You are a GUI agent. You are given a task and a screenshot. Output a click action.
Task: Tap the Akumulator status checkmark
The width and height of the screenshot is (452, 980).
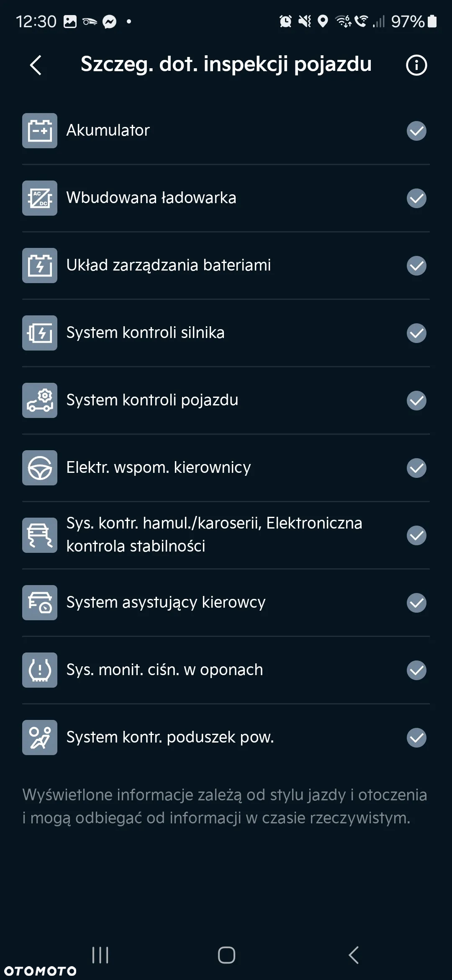pos(416,131)
